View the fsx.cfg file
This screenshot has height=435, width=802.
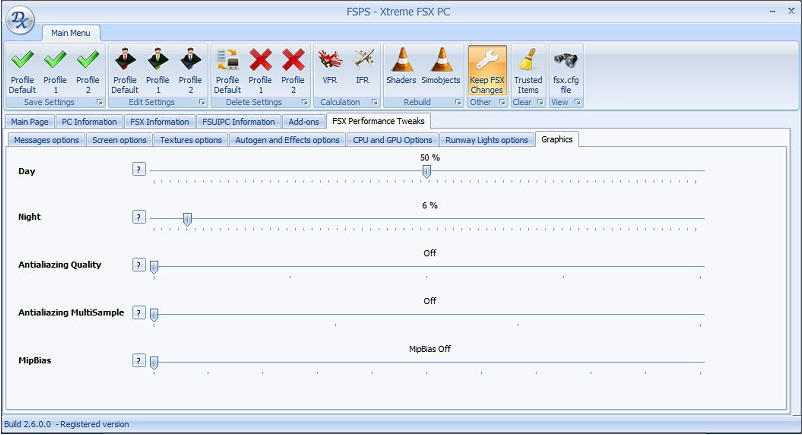tap(566, 71)
